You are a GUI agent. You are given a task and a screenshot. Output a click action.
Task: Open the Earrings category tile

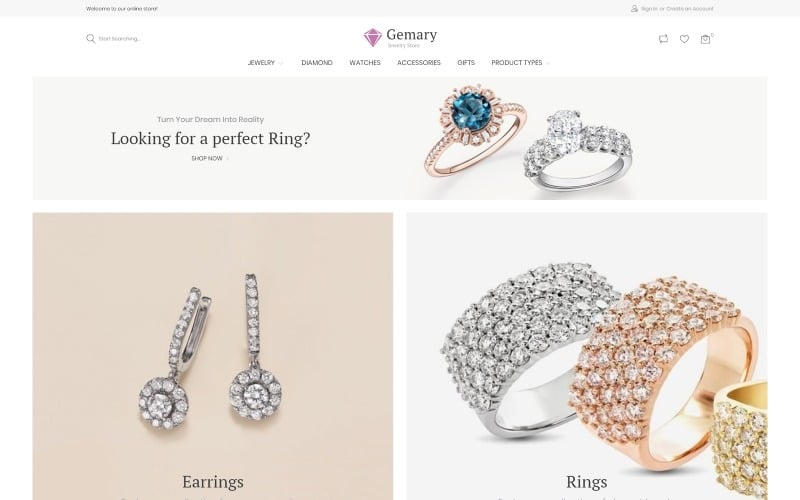tap(213, 356)
